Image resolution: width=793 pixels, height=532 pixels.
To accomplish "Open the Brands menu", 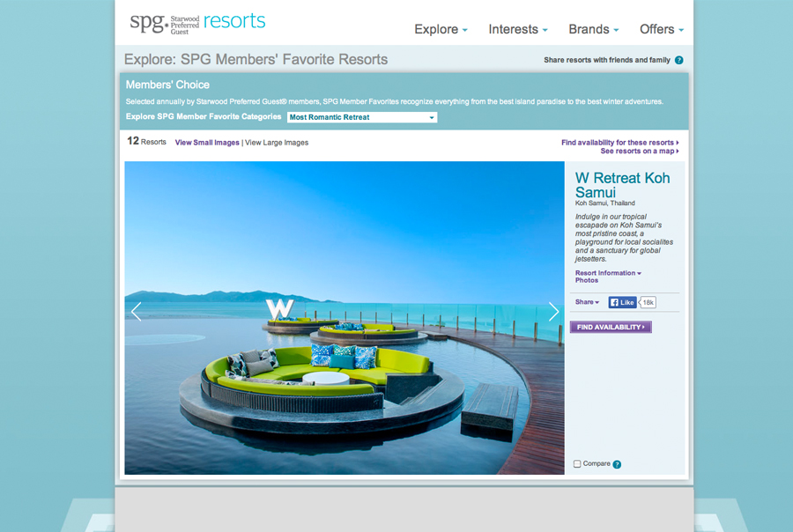I will tap(593, 29).
